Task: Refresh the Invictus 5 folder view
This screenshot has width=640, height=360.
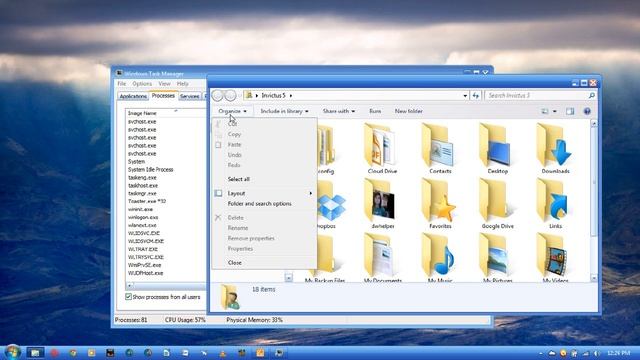Action: coord(476,96)
